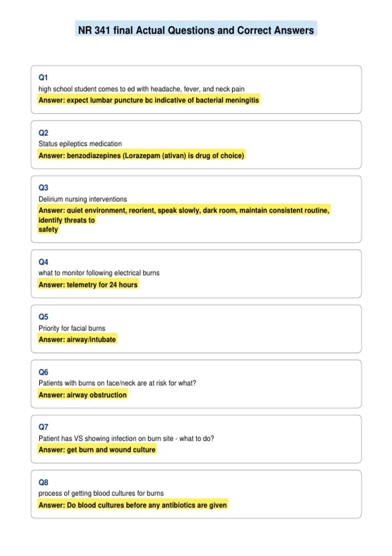Select the Q4 heading label

click(x=43, y=262)
